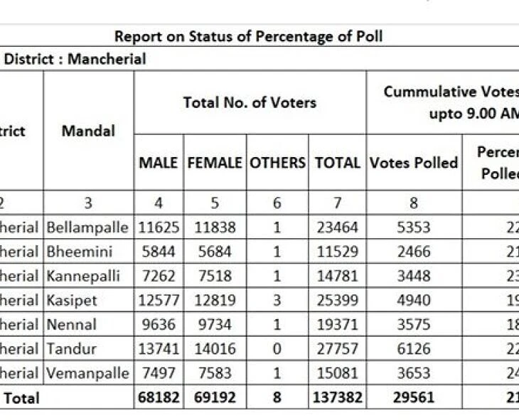Select the Kannepalli mandal cell
519x420 pixels.
tap(83, 276)
